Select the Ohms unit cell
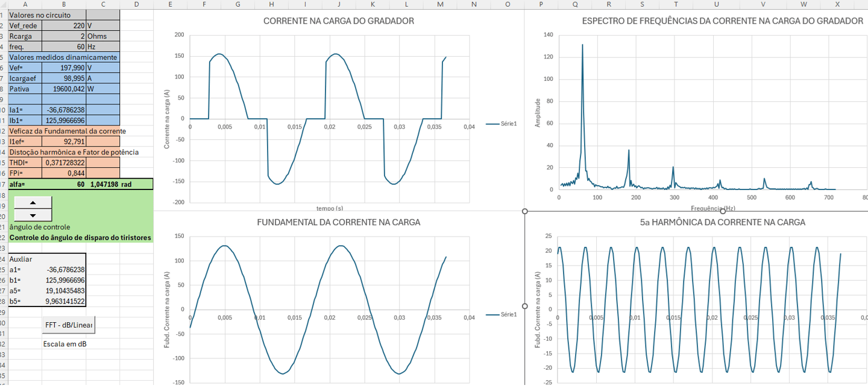The image size is (868, 391). [103, 36]
